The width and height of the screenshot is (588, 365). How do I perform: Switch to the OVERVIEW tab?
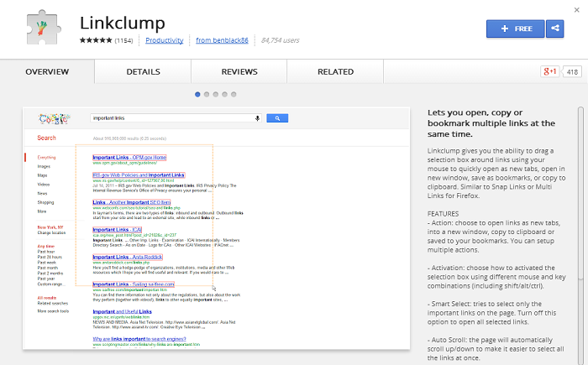pos(47,71)
